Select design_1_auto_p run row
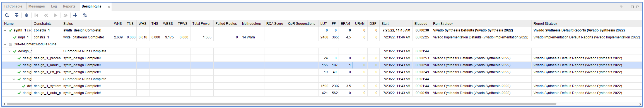644x108 pixels. tap(322, 93)
